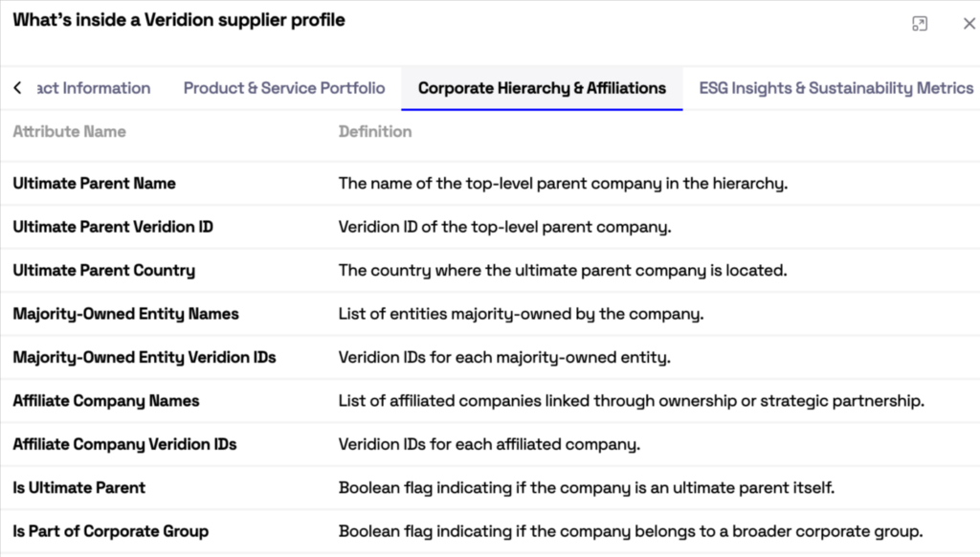Image resolution: width=980 pixels, height=557 pixels.
Task: Select the Is Part of Corporate Group row
Action: [108, 531]
